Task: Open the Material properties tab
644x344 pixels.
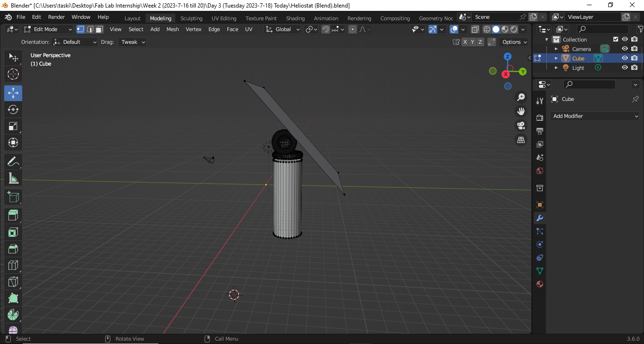Action: point(540,284)
